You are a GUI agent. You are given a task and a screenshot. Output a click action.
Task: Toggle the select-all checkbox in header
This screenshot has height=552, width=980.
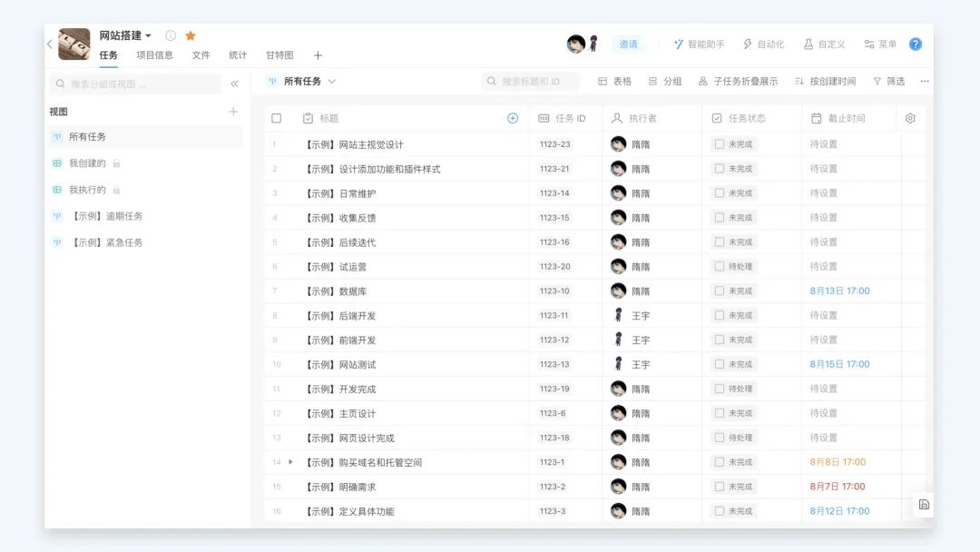(x=276, y=118)
